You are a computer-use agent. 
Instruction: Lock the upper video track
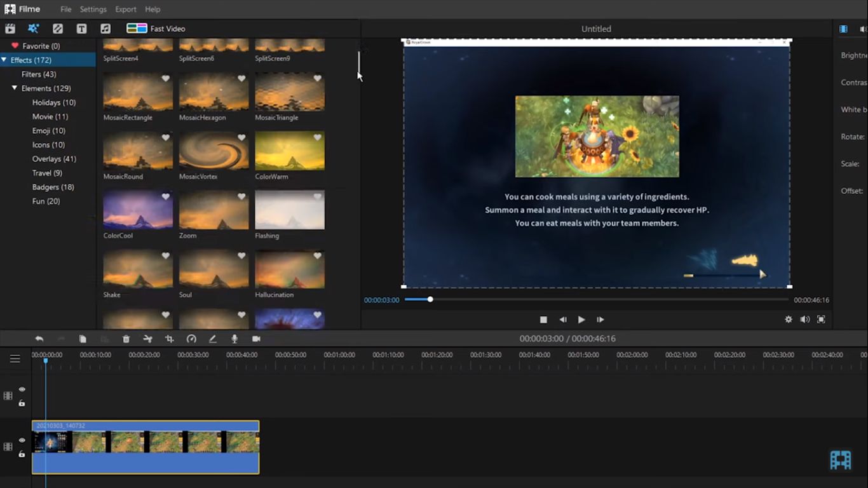tap(22, 403)
